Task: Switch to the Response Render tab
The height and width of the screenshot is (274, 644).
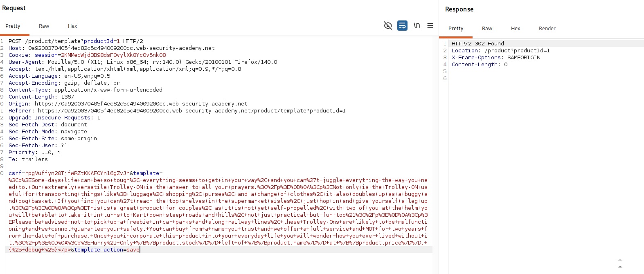Action: coord(547,29)
